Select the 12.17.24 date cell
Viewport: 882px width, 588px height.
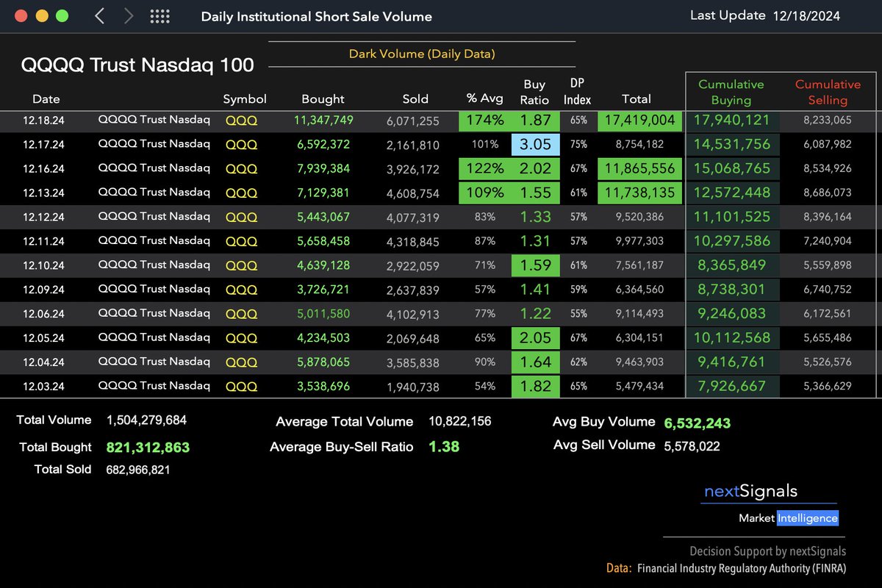(x=43, y=145)
